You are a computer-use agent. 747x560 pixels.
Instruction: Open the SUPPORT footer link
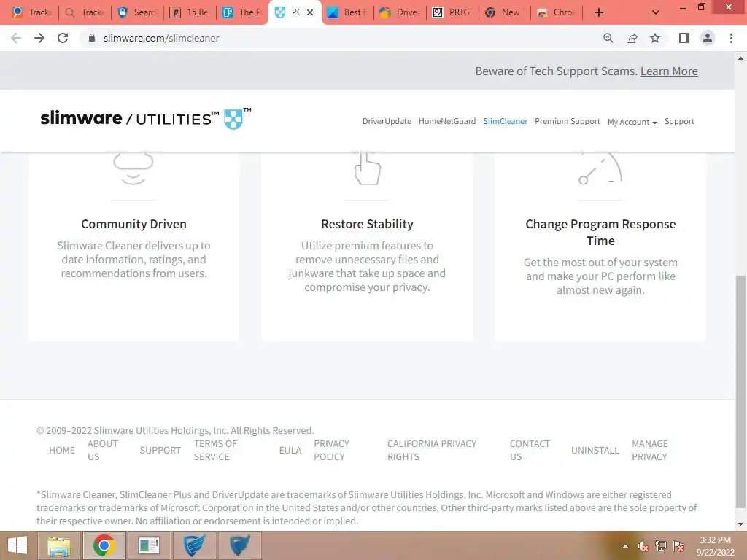160,450
